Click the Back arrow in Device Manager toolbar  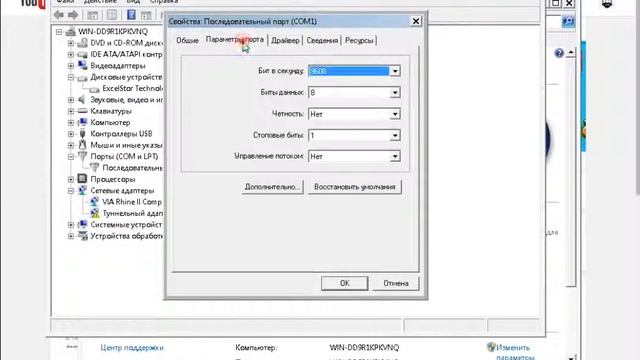(59, 16)
